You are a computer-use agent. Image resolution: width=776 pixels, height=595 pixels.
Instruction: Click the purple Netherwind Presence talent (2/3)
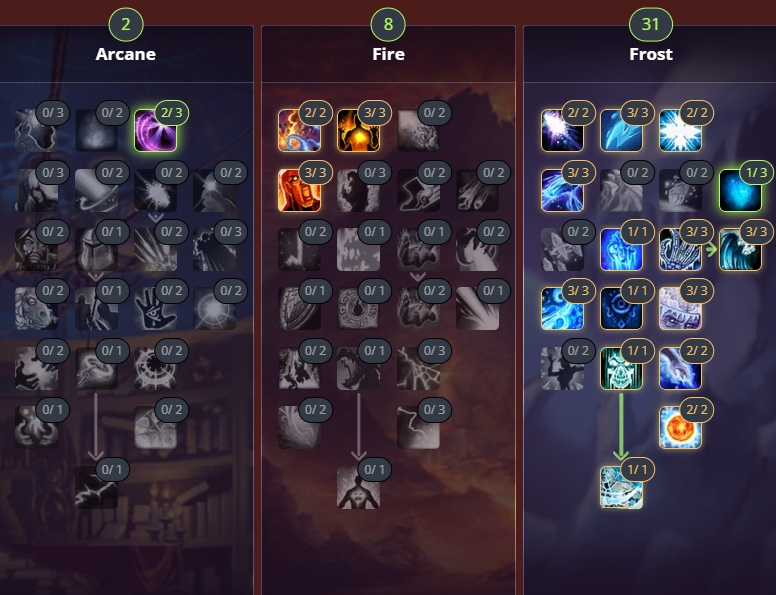pos(155,130)
